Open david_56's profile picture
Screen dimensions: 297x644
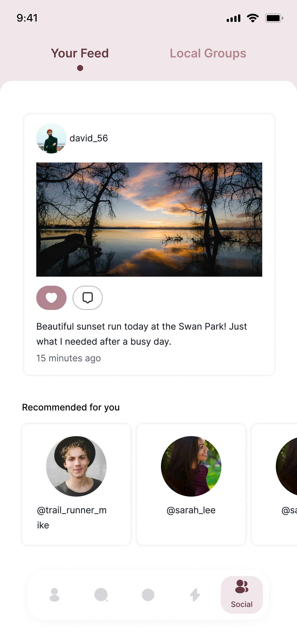[51, 138]
